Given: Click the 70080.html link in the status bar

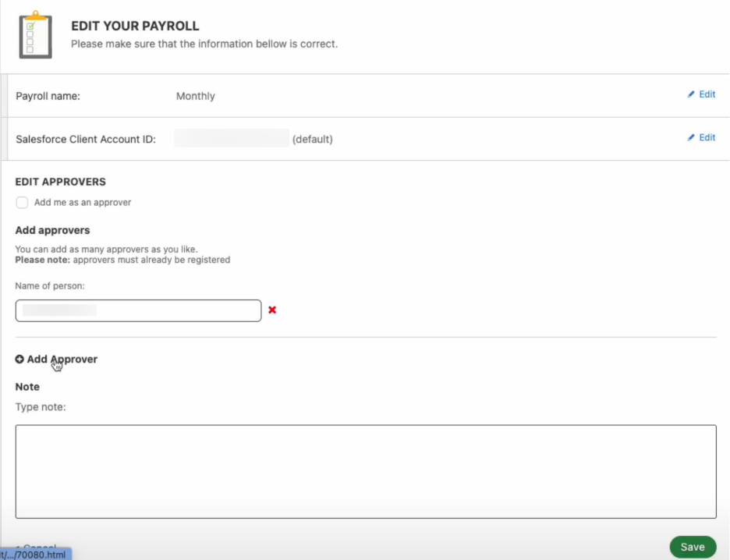Looking at the screenshot, I should point(34,552).
